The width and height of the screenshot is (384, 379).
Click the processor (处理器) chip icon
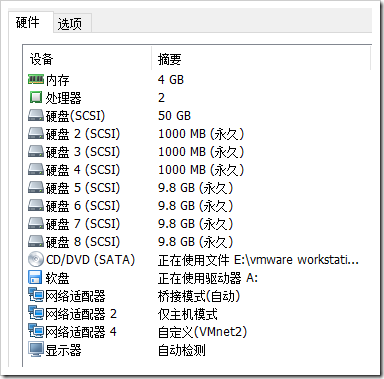pyautogui.click(x=36, y=97)
